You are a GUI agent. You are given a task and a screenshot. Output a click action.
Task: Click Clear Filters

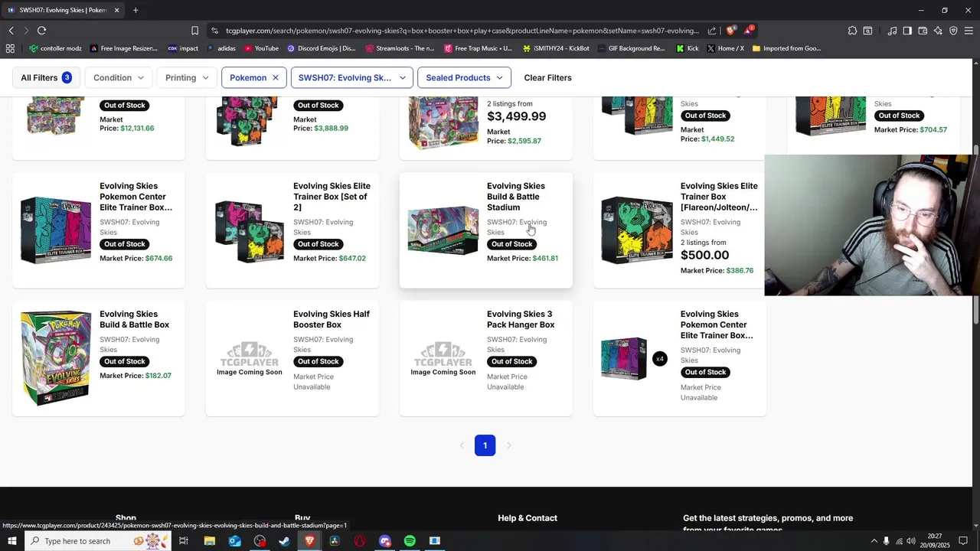(x=547, y=78)
